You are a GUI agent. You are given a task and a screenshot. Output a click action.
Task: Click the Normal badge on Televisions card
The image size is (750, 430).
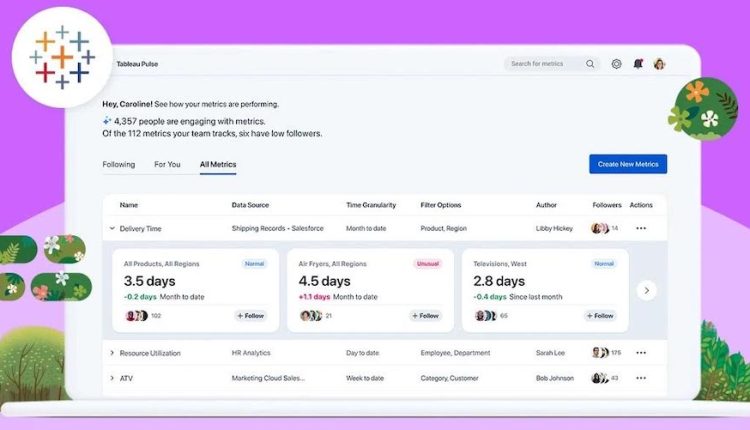tap(604, 264)
